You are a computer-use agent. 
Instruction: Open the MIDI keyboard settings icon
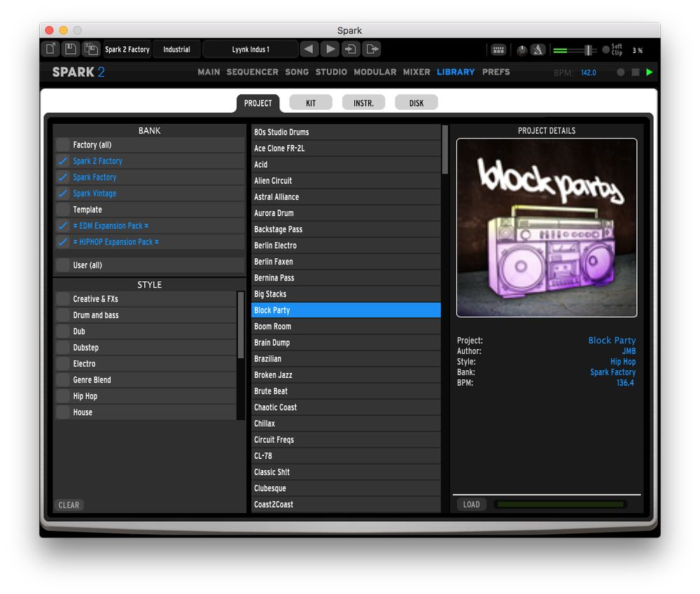[498, 50]
